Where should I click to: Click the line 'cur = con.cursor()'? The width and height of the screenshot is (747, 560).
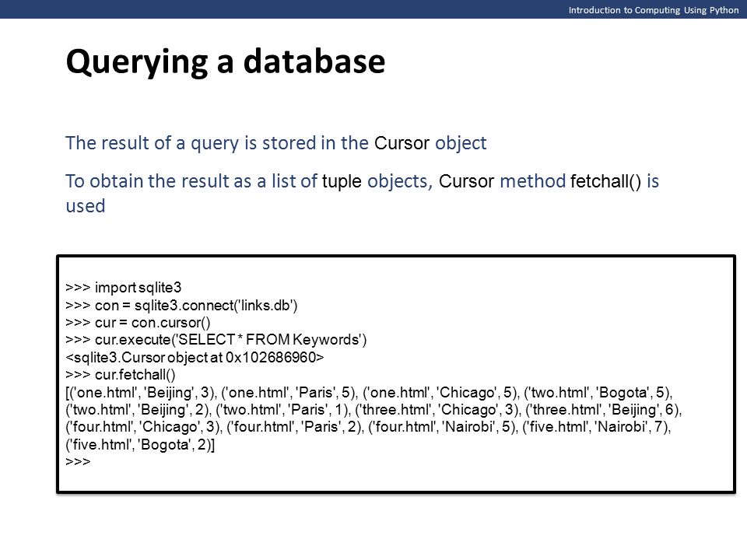click(x=139, y=322)
